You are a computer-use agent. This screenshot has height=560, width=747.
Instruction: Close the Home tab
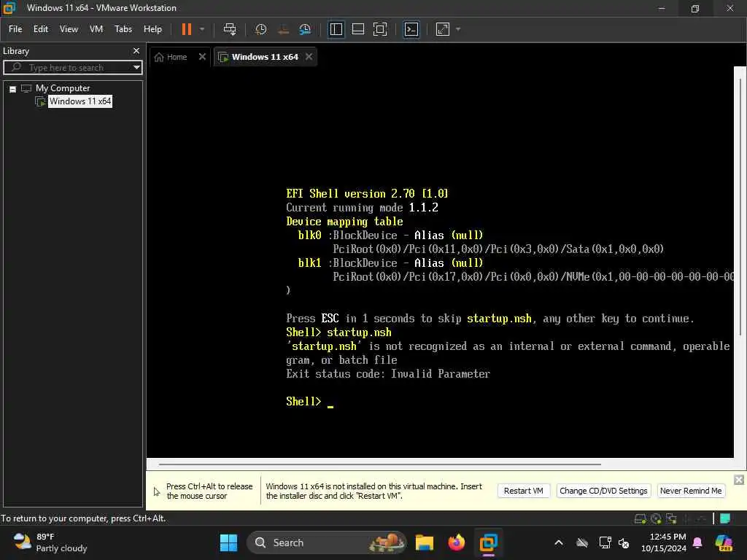coord(202,57)
